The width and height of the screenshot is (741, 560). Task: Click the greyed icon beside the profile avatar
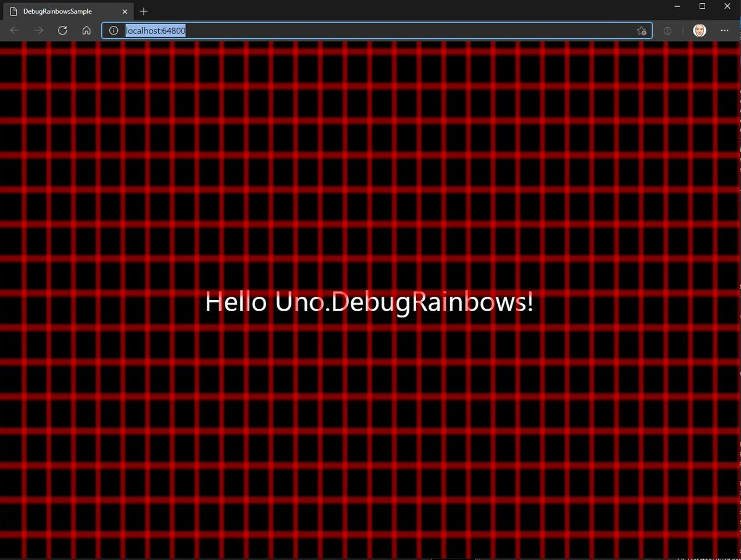(x=668, y=31)
